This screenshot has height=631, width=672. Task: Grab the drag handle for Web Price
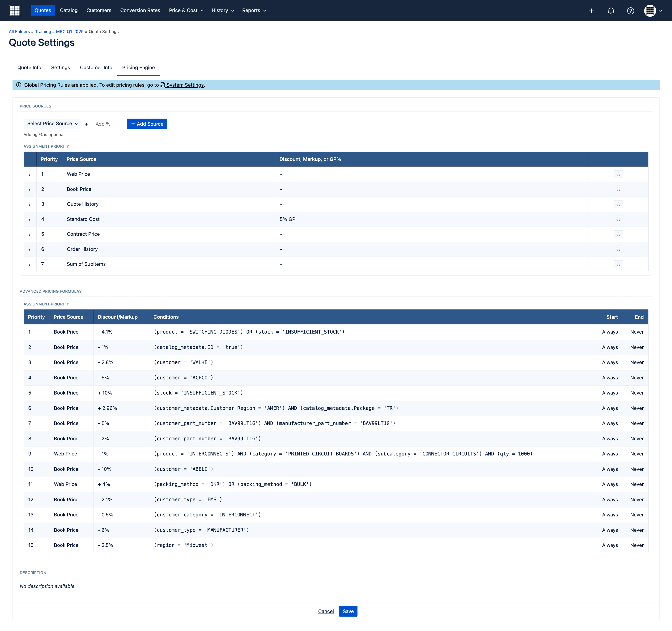[x=30, y=174]
